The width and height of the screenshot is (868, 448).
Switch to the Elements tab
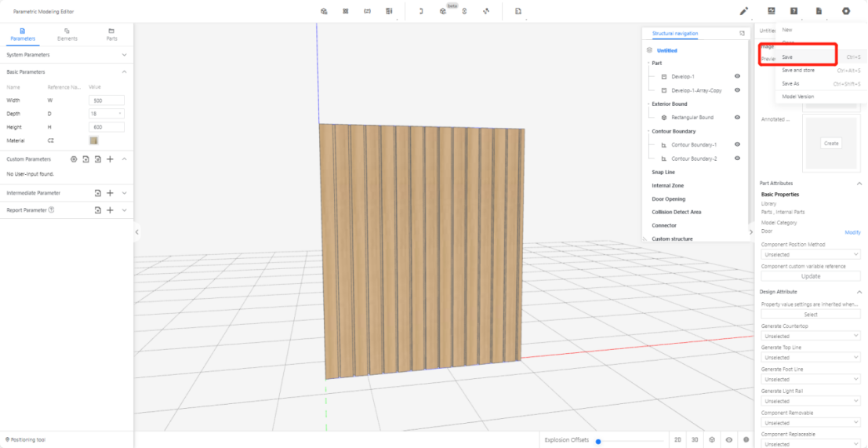[x=67, y=34]
